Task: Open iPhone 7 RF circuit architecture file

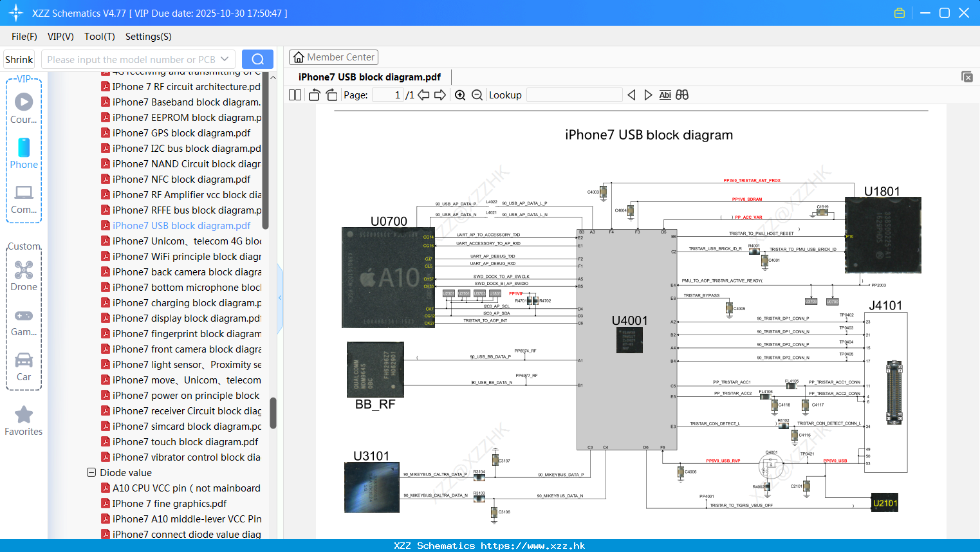Action: [x=181, y=87]
